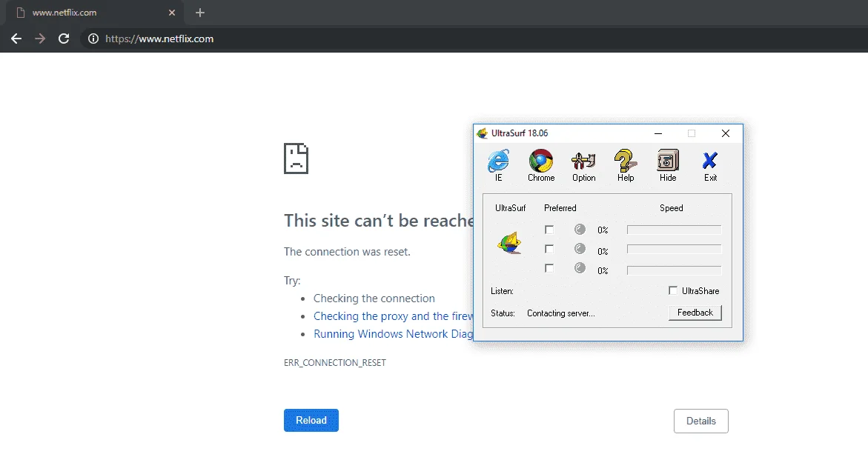Launch IE from the UltraSurf toolbar
Viewport: 868px width, 457px height.
[x=498, y=165]
